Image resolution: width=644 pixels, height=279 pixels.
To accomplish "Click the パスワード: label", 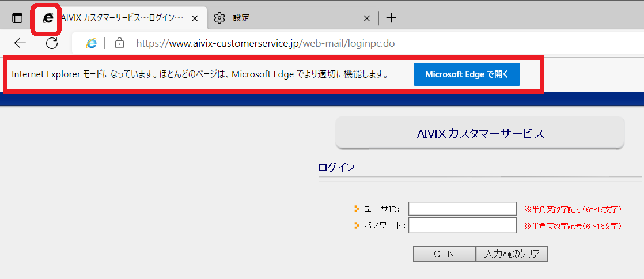I will click(x=385, y=225).
